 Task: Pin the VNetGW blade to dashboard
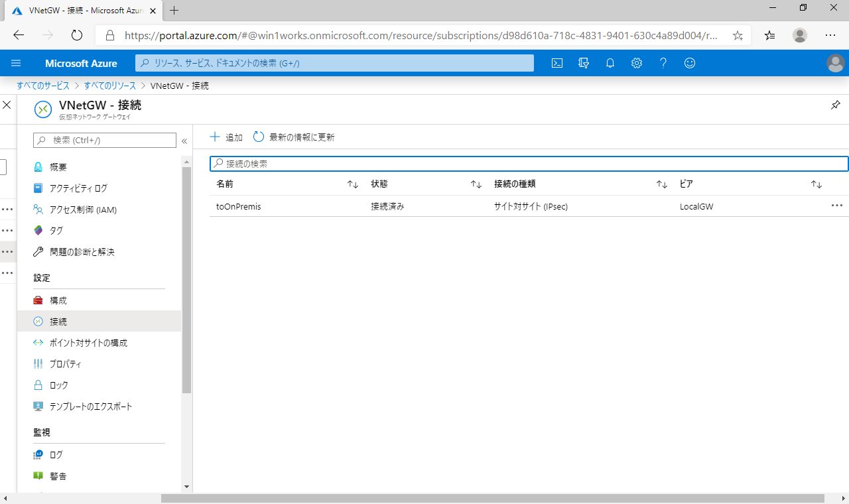835,105
